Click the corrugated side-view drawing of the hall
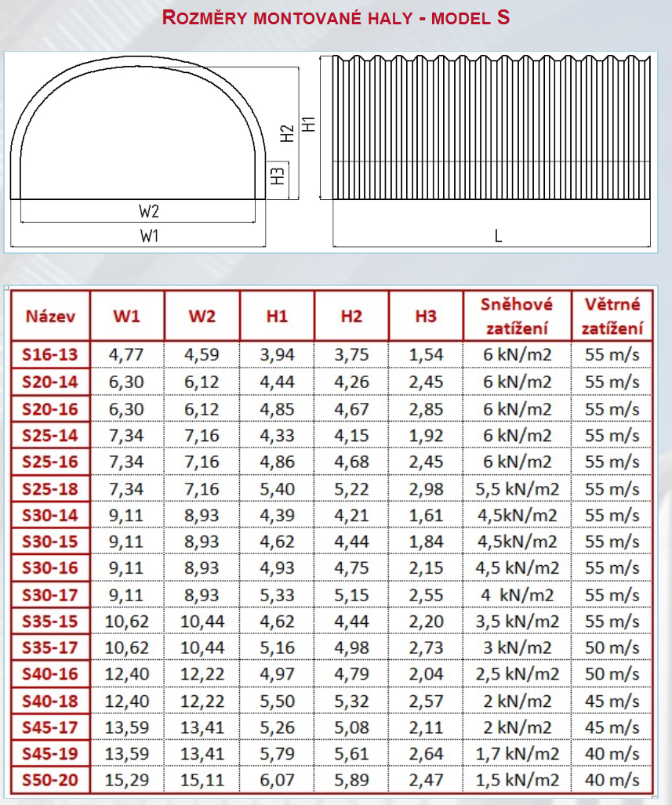The height and width of the screenshot is (805, 672). 491,127
